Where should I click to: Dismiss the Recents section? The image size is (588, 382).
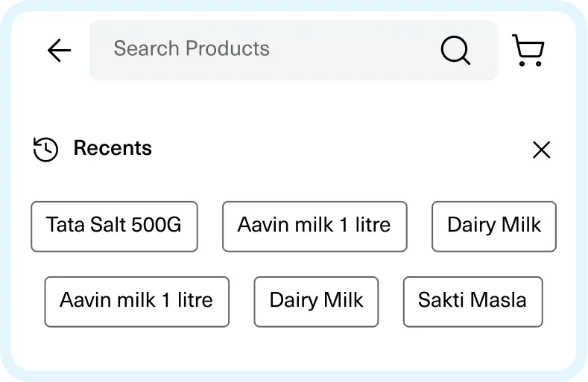pyautogui.click(x=542, y=150)
